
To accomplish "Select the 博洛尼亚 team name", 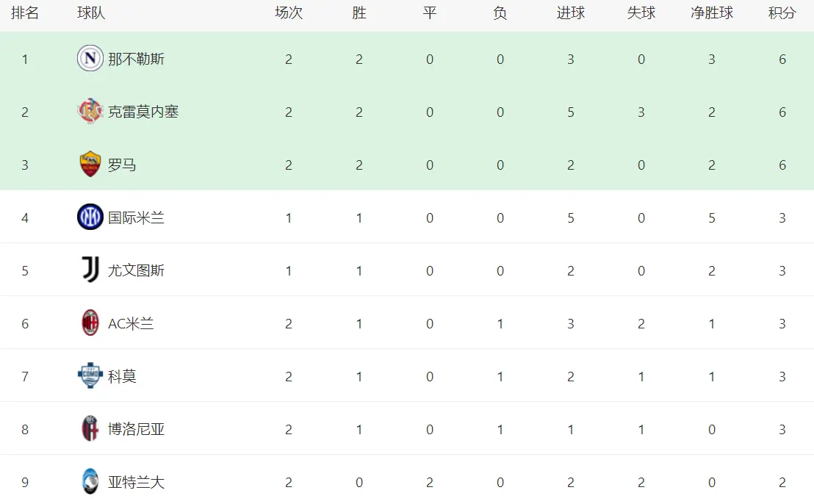I will click(136, 429).
